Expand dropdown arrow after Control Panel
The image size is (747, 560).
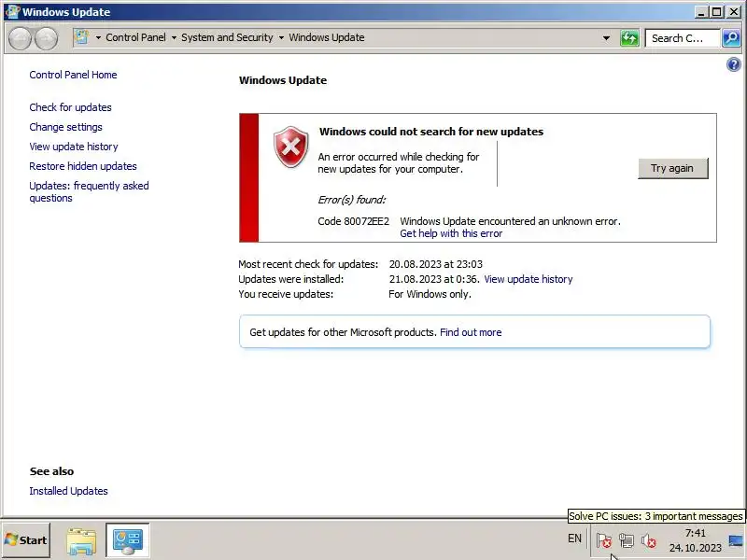click(174, 37)
